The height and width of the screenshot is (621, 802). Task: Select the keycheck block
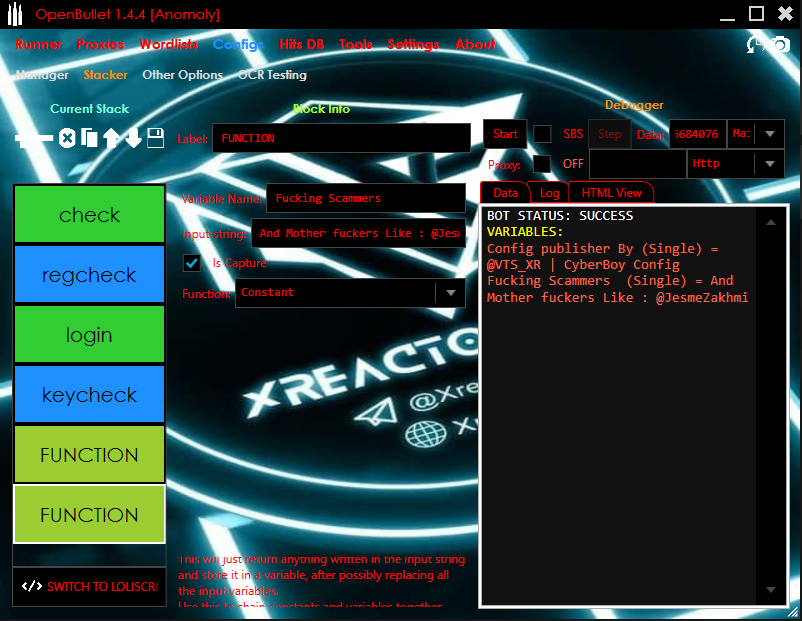(x=90, y=394)
